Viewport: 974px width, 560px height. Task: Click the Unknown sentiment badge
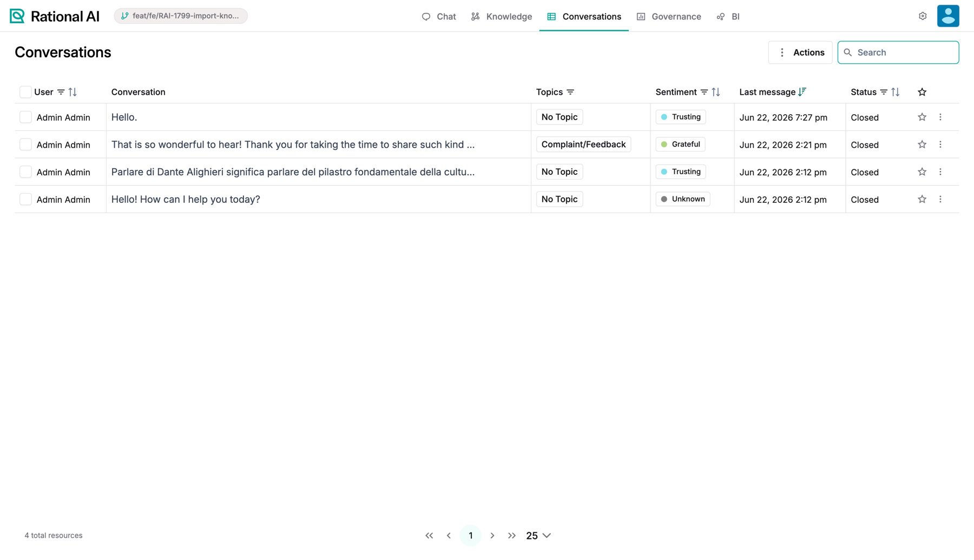pos(683,199)
